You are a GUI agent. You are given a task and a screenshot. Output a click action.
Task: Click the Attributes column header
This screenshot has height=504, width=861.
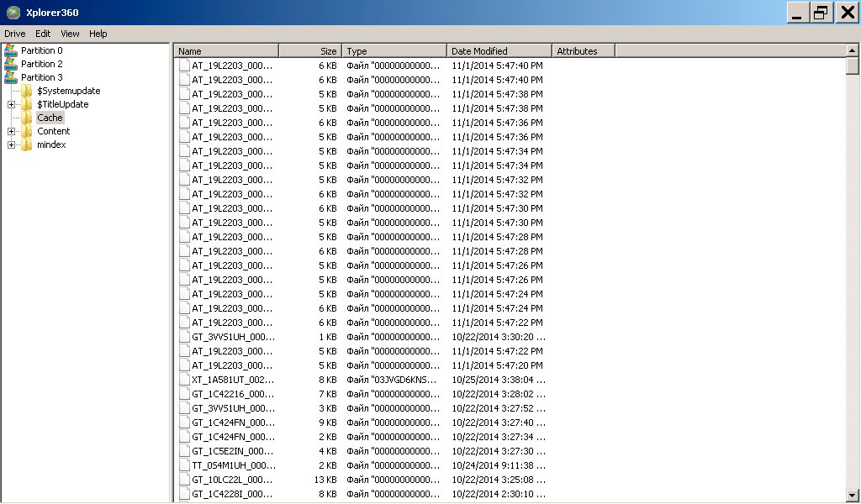click(x=584, y=51)
